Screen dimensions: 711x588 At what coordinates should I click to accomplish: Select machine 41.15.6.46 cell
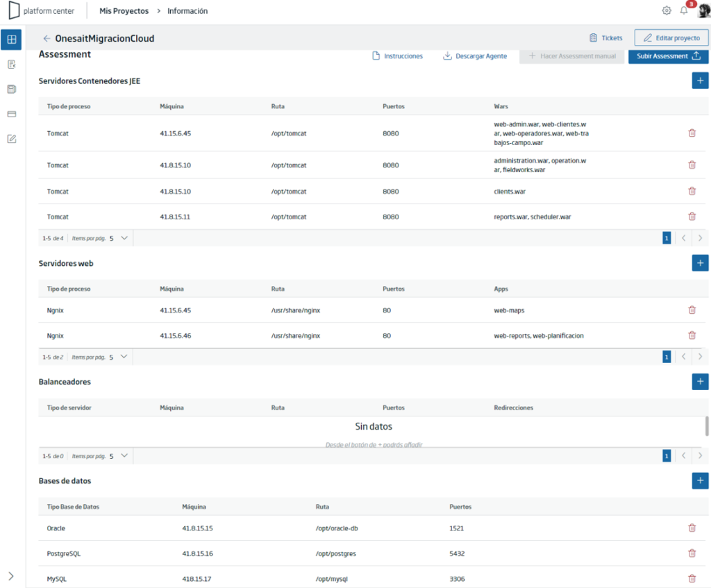[x=175, y=335]
